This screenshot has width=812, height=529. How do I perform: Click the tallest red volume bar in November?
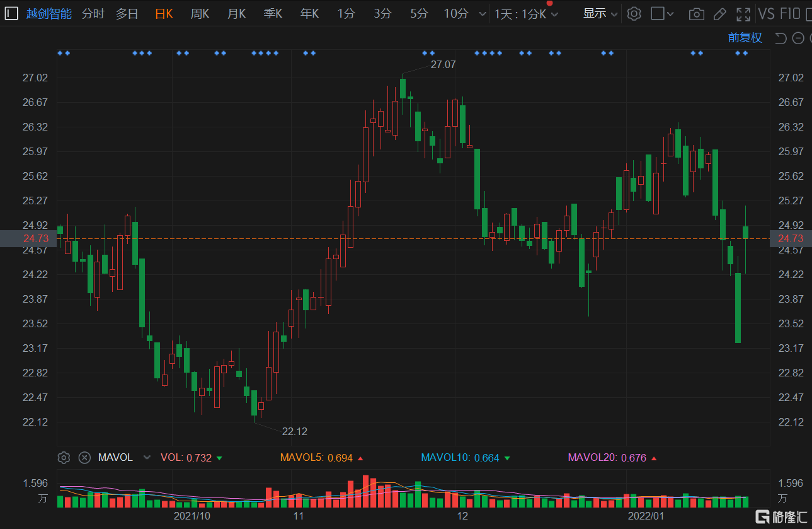365,491
